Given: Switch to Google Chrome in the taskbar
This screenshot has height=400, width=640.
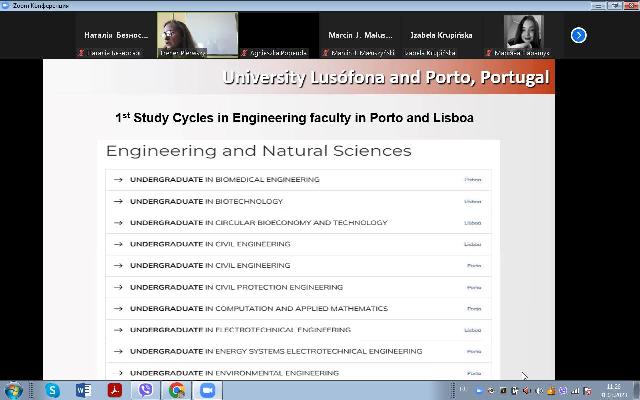Looking at the screenshot, I should [x=176, y=391].
